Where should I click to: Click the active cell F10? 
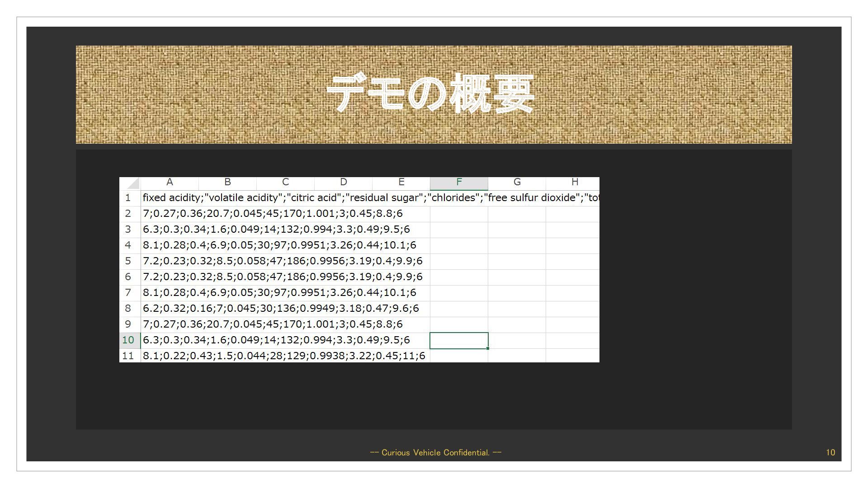click(x=459, y=340)
